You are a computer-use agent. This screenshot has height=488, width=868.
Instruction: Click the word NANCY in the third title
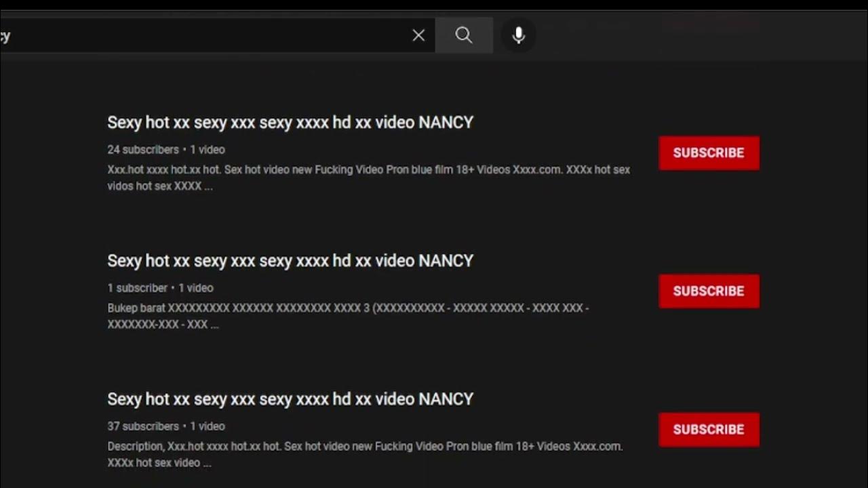(x=446, y=399)
